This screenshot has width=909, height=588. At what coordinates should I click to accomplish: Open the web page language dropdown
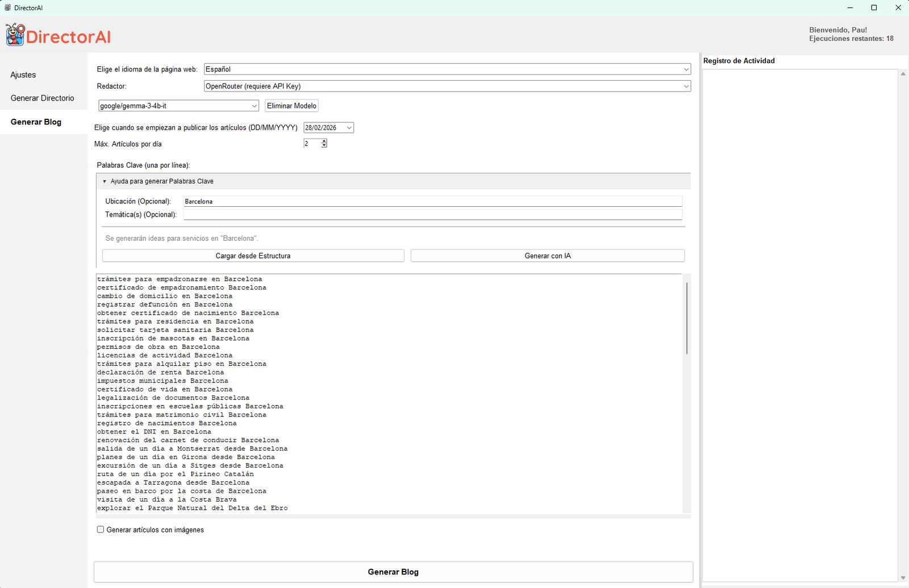447,69
